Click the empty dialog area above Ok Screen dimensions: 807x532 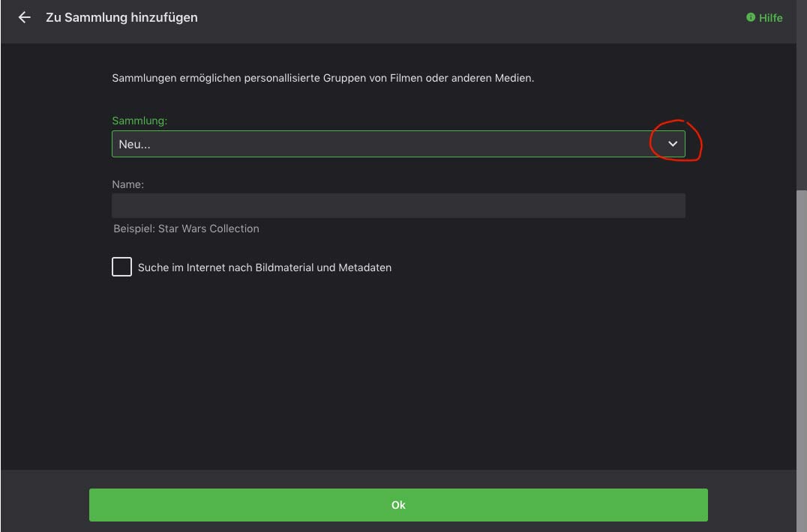[398, 375]
